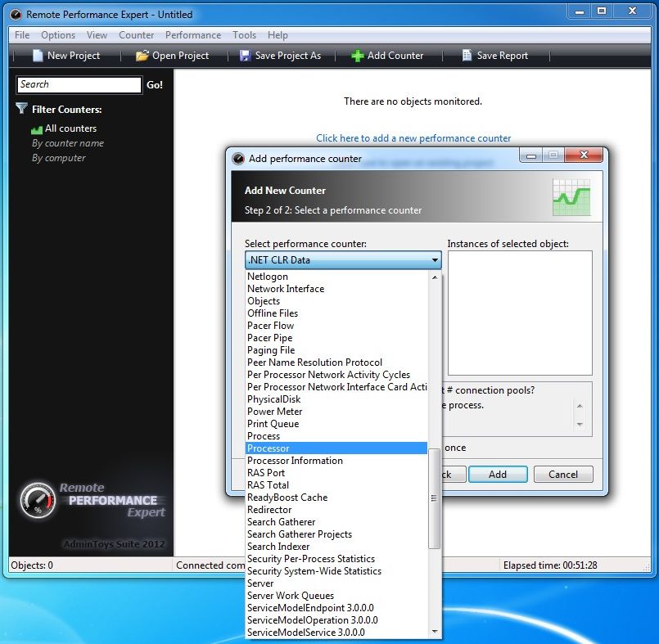Select Print Queue in the list
Viewport: 659px width, 644px height.
pos(336,423)
